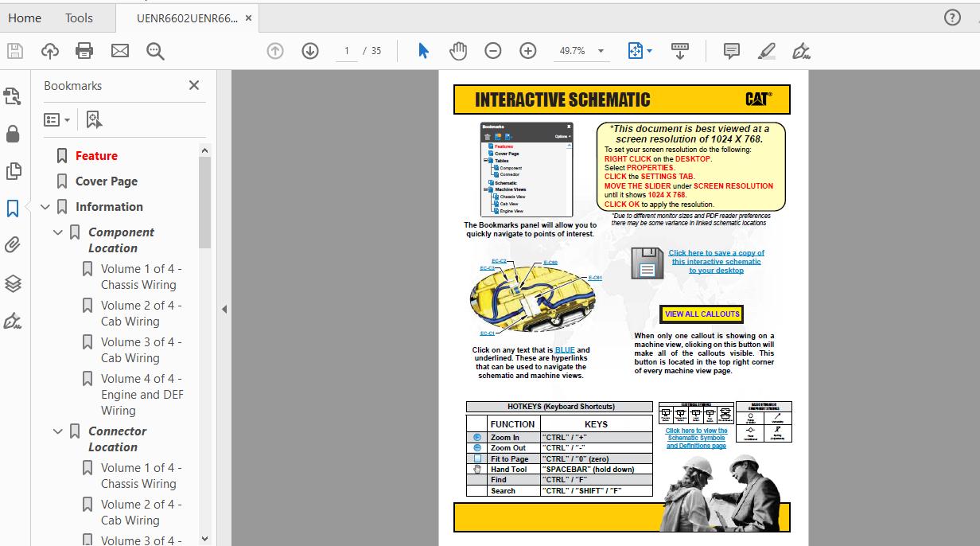Switch to the Home tab
The height and width of the screenshot is (546, 980).
[25, 18]
